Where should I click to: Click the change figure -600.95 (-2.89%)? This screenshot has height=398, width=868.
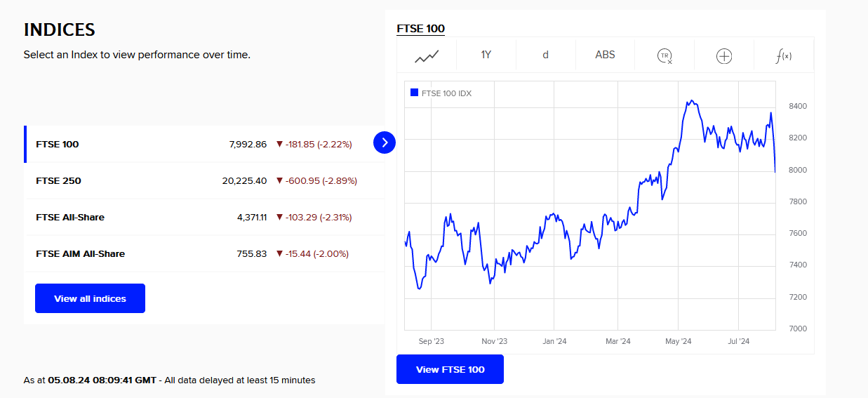coord(321,180)
